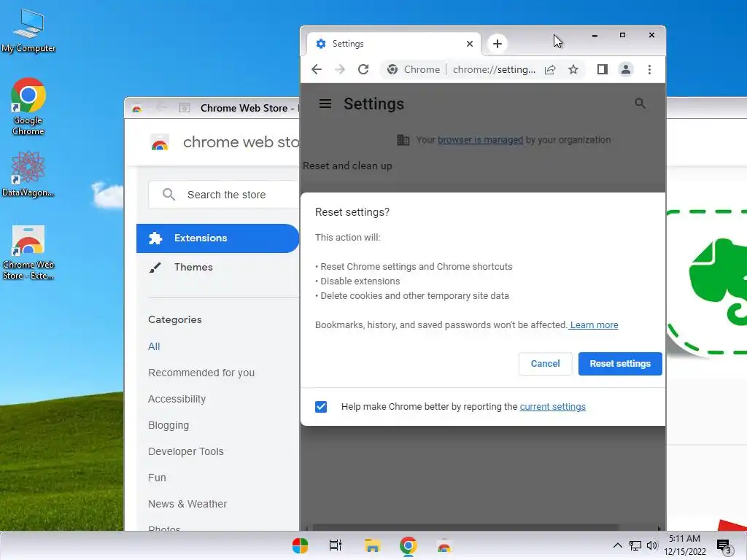Image resolution: width=747 pixels, height=560 pixels.
Task: Click the taskbar clock showing 5:11 AM
Action: pyautogui.click(x=685, y=545)
